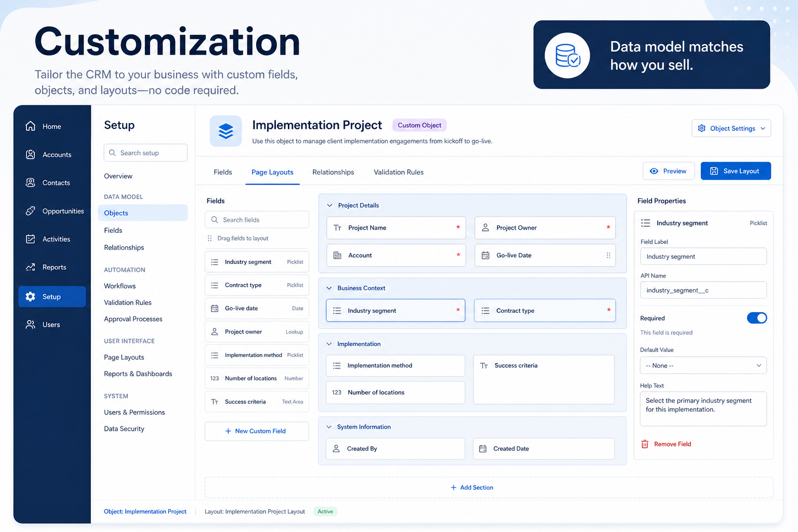Click the trash icon next to Remove Field
The height and width of the screenshot is (532, 798).
click(x=645, y=444)
